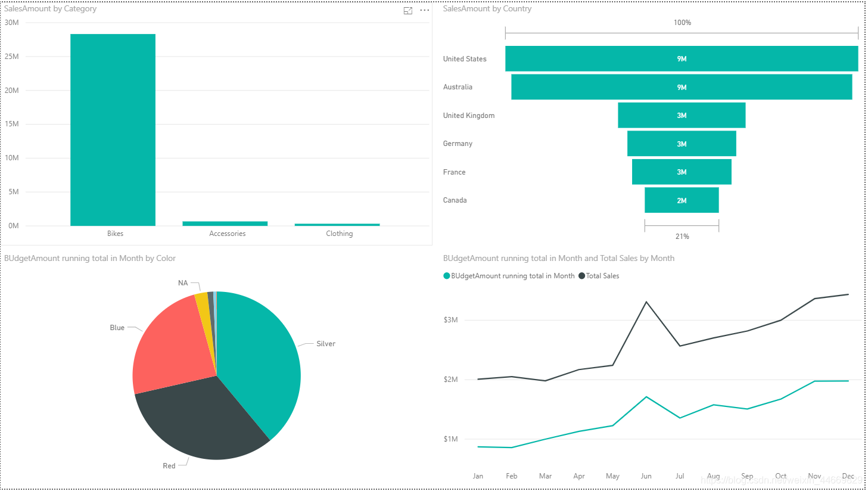
Task: Click the United Kingdom funnel bar
Action: tap(682, 115)
